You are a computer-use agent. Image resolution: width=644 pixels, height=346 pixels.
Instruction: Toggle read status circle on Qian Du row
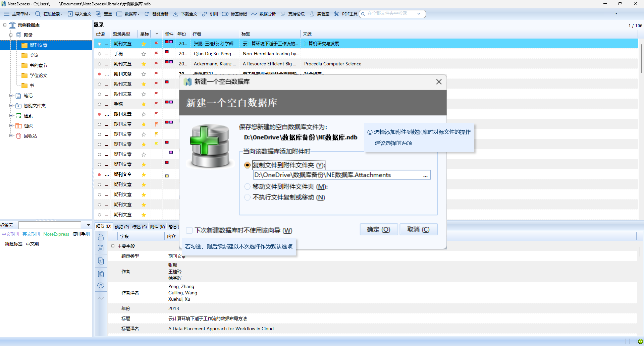click(x=99, y=54)
